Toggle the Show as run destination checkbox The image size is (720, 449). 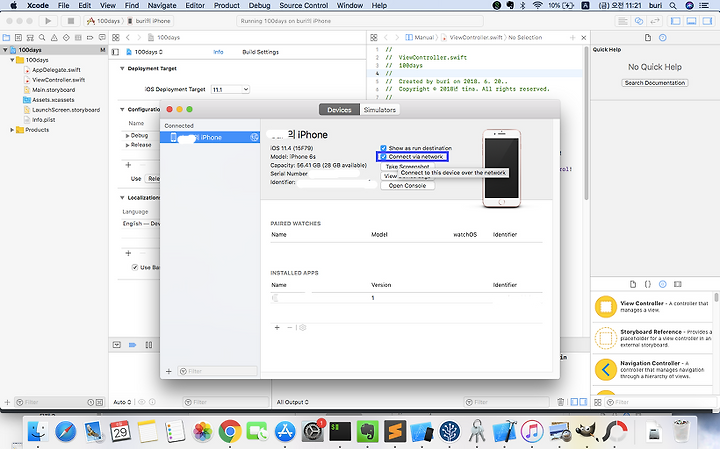[383, 148]
